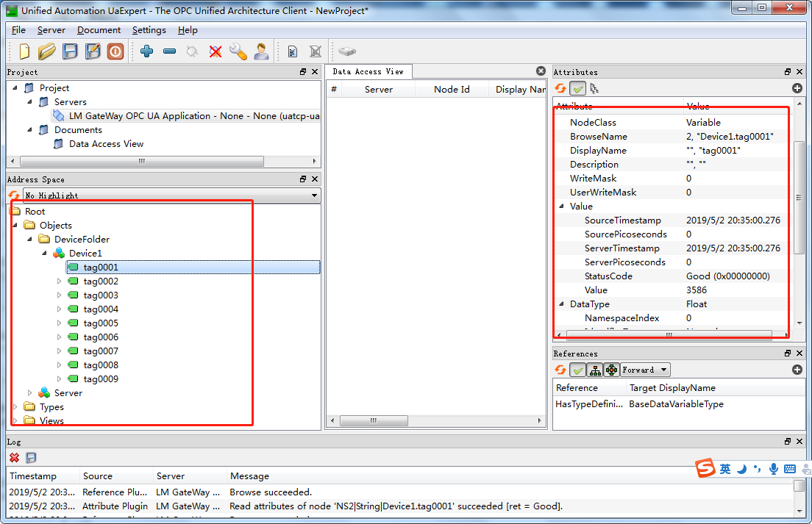Click the Timestamp column header in Log

(43, 476)
